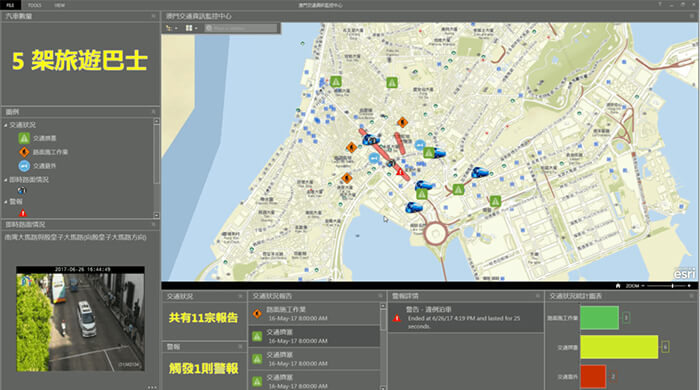The width and height of the screenshot is (700, 390).
Task: Click the 觸發1則警報 alert summary text
Action: point(203,368)
